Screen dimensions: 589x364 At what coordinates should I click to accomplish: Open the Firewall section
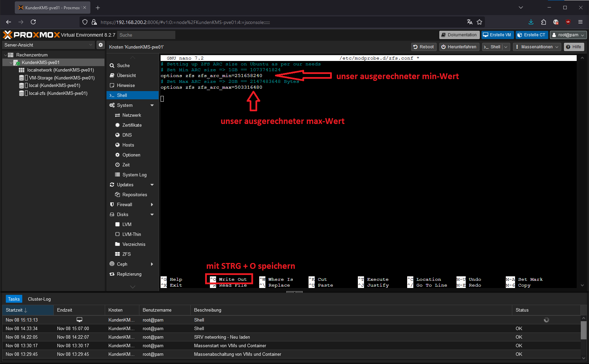point(125,204)
